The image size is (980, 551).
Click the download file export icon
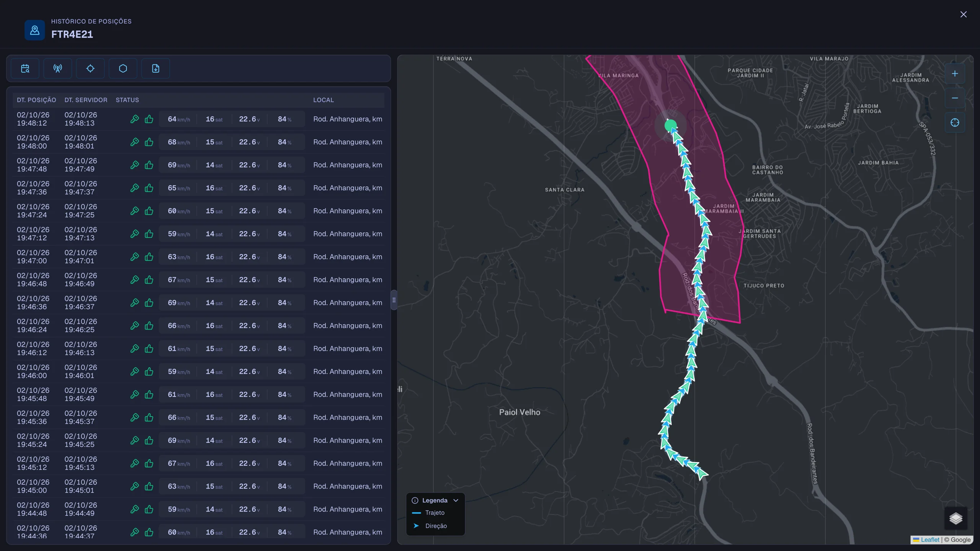coord(155,68)
